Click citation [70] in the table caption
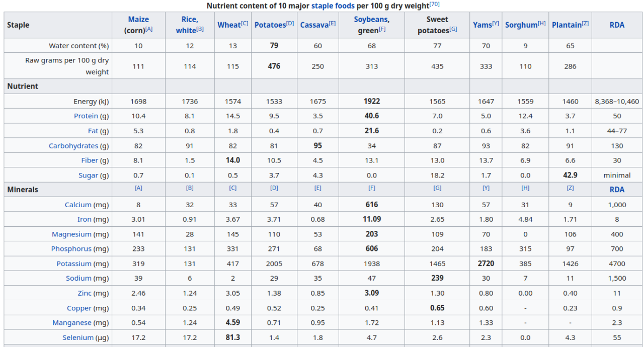This screenshot has height=347, width=644. pyautogui.click(x=435, y=5)
